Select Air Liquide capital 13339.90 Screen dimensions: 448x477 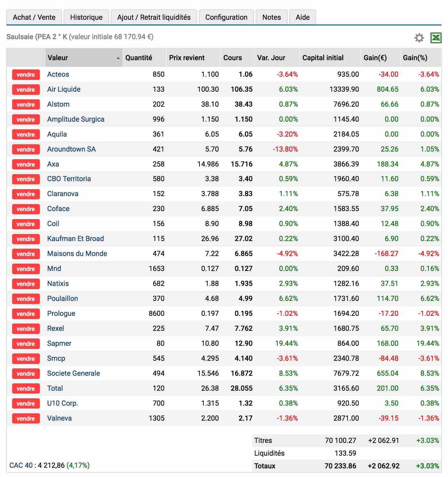pos(344,89)
